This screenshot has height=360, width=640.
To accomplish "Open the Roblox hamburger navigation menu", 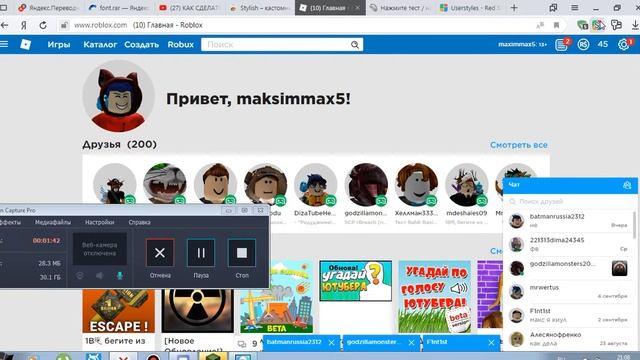I will click(x=4, y=44).
